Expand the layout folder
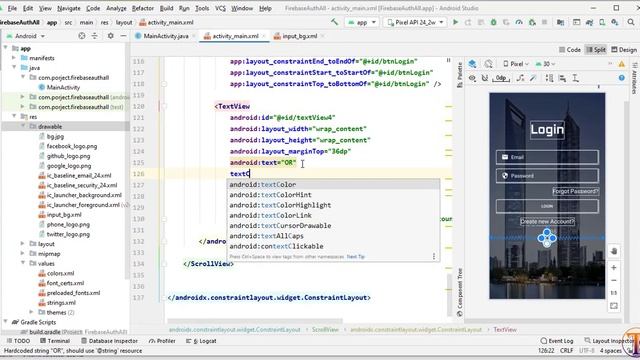Screen dimensions: 640x360 tap(23, 244)
